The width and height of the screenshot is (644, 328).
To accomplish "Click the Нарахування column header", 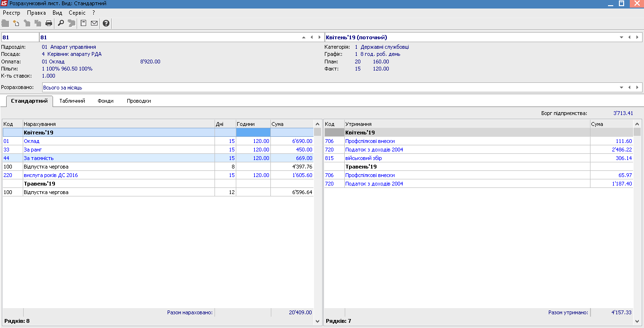I will tap(119, 124).
